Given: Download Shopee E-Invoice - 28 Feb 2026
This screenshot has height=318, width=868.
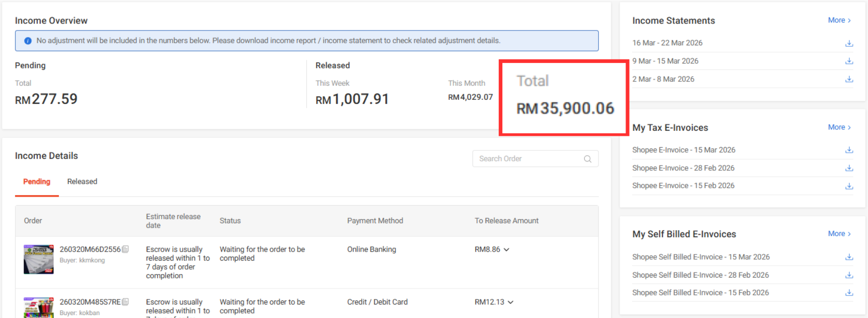Looking at the screenshot, I should click(x=849, y=168).
